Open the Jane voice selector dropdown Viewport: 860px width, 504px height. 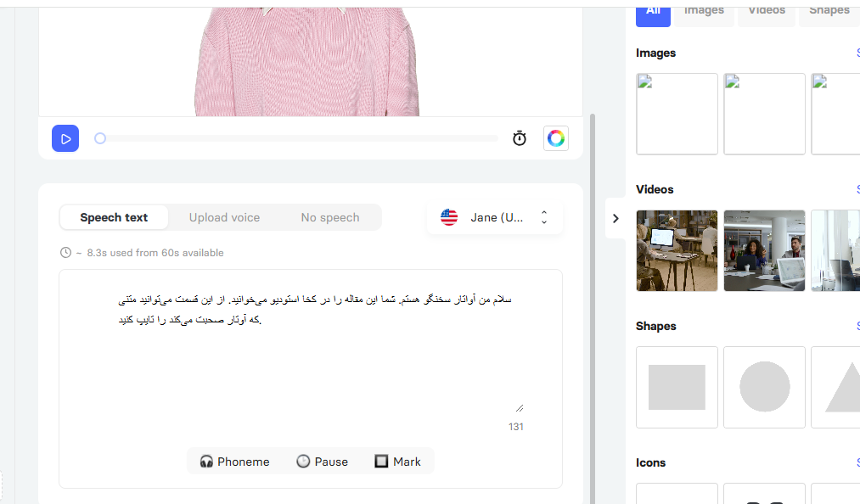(x=495, y=218)
